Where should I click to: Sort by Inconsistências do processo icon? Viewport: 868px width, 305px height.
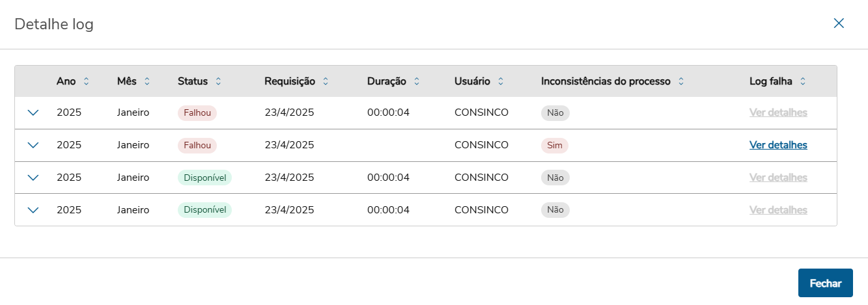pos(681,81)
